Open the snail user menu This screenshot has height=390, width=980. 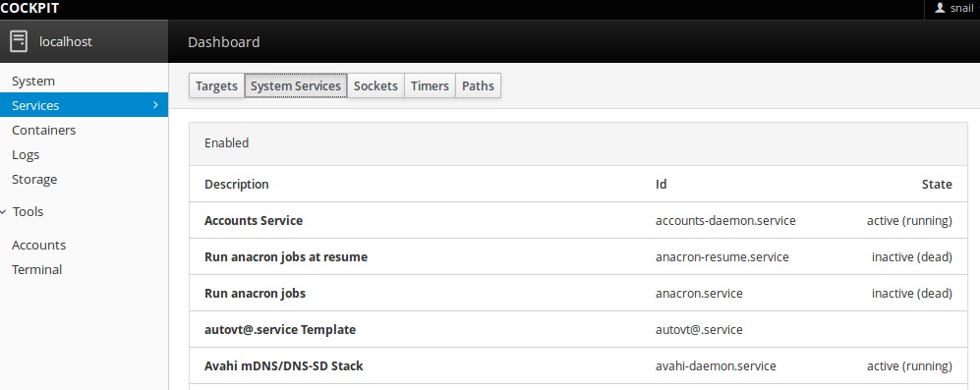tap(951, 9)
